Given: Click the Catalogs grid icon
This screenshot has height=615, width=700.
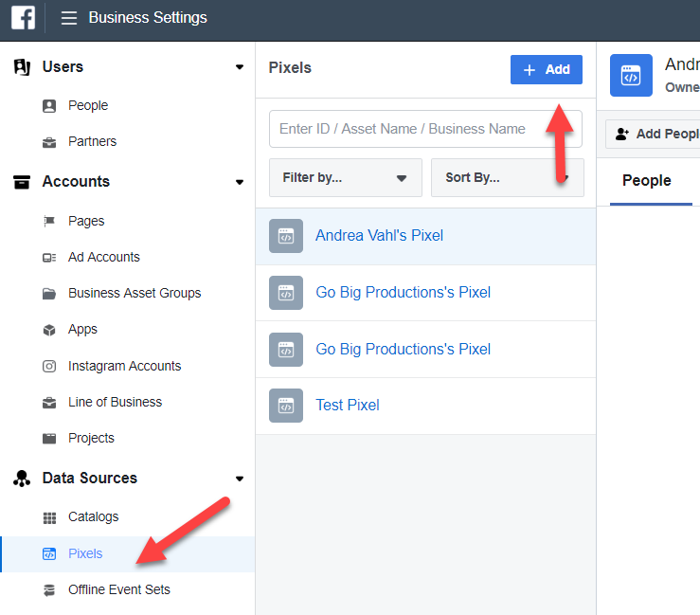Looking at the screenshot, I should pyautogui.click(x=49, y=517).
